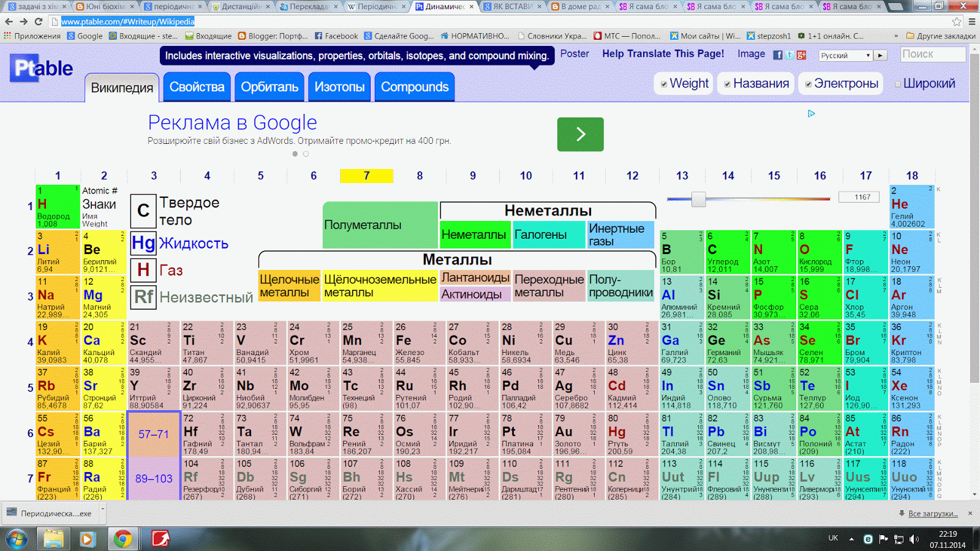Select the Gold (Au) element cell
980x551 pixels.
(x=578, y=434)
